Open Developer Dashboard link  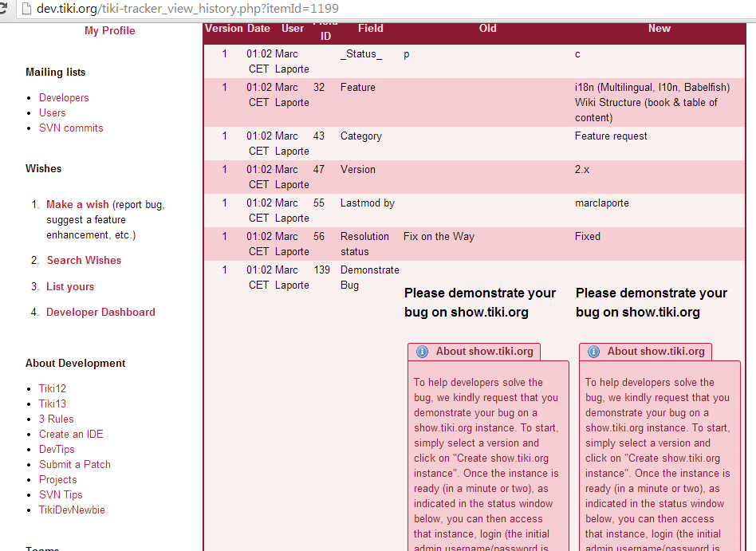point(100,312)
